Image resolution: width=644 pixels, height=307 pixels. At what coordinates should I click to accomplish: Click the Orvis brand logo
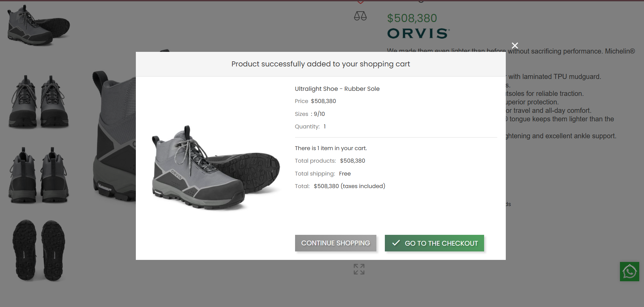(x=418, y=33)
